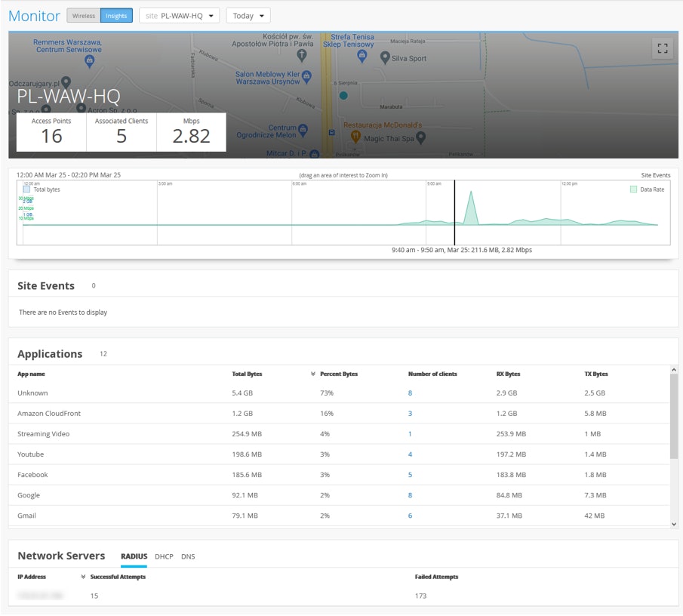Sort servers by Successful Attempts arrow
This screenshot has width=683, height=616.
[x=83, y=577]
